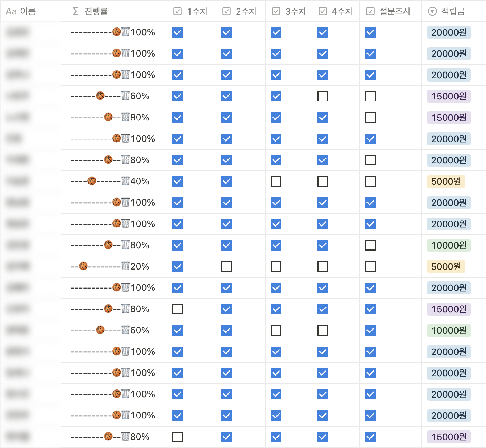
Task: Click the checkbox icon in the 3주차 header
Action: [276, 11]
